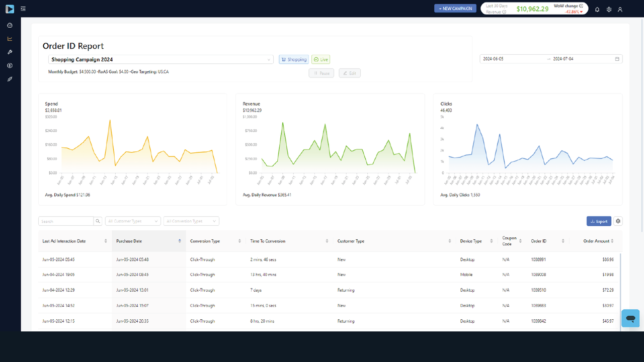Click the start date 2024-06-05 field
Viewport: 644px width, 362px height.
pyautogui.click(x=513, y=59)
